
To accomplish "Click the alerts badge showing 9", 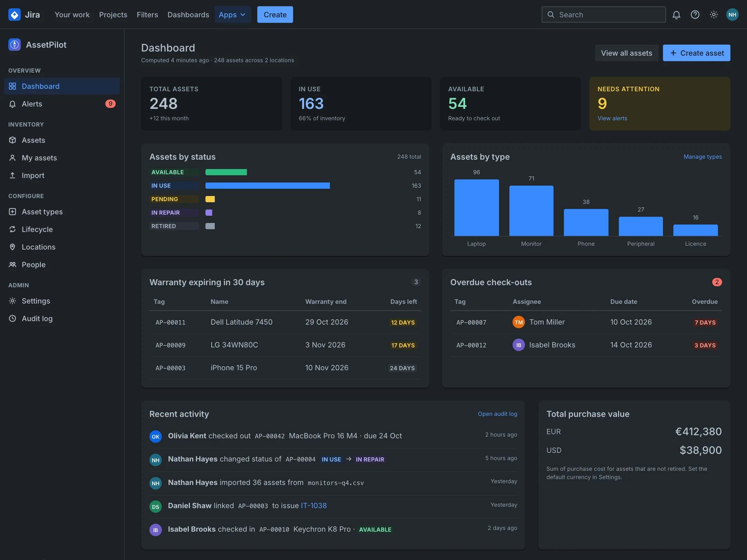I will pyautogui.click(x=110, y=104).
